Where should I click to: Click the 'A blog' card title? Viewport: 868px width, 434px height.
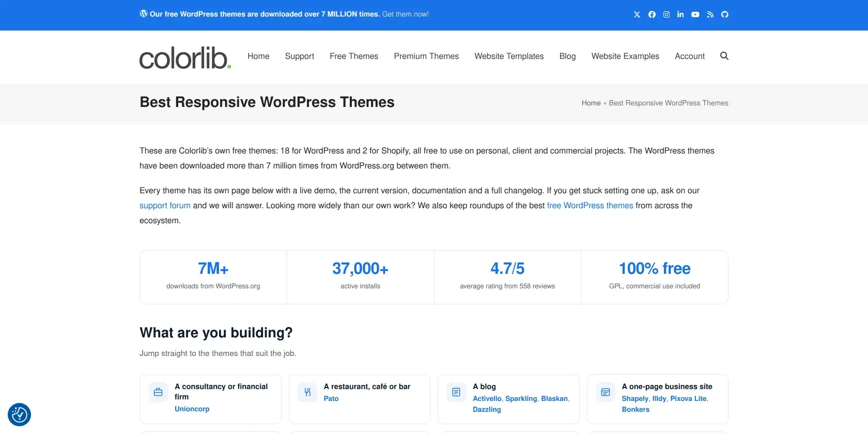(x=484, y=386)
